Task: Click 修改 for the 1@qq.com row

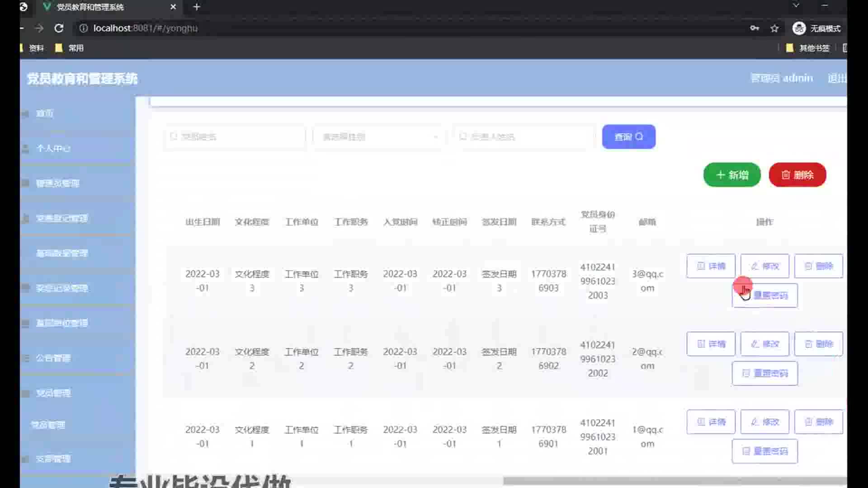Action: point(765,422)
